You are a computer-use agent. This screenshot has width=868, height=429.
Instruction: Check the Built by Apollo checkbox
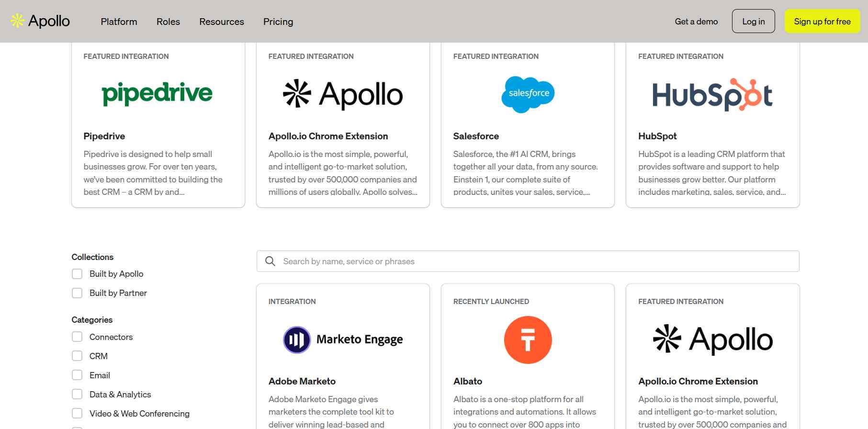point(77,274)
